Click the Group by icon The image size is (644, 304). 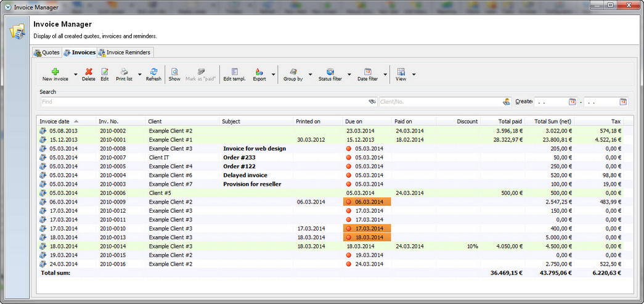(293, 72)
